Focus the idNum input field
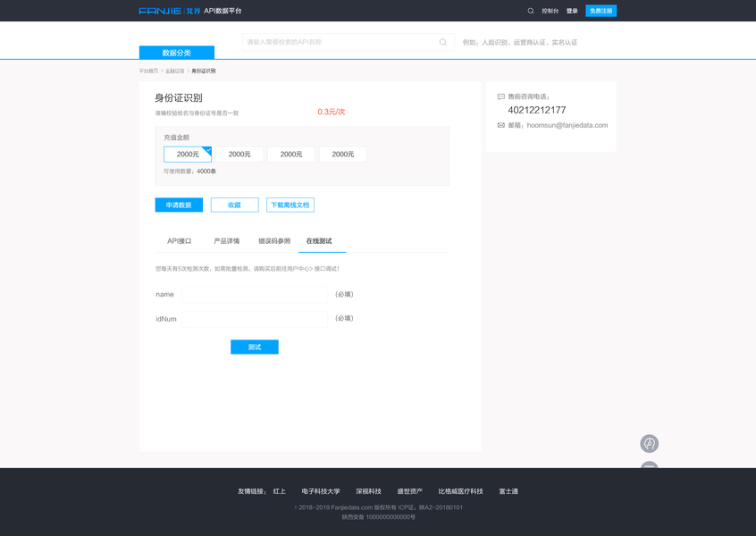Screen dimensions: 756x536 click(255, 319)
